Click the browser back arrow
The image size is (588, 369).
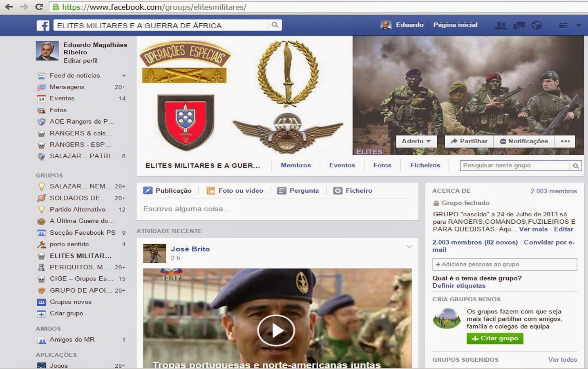9,7
